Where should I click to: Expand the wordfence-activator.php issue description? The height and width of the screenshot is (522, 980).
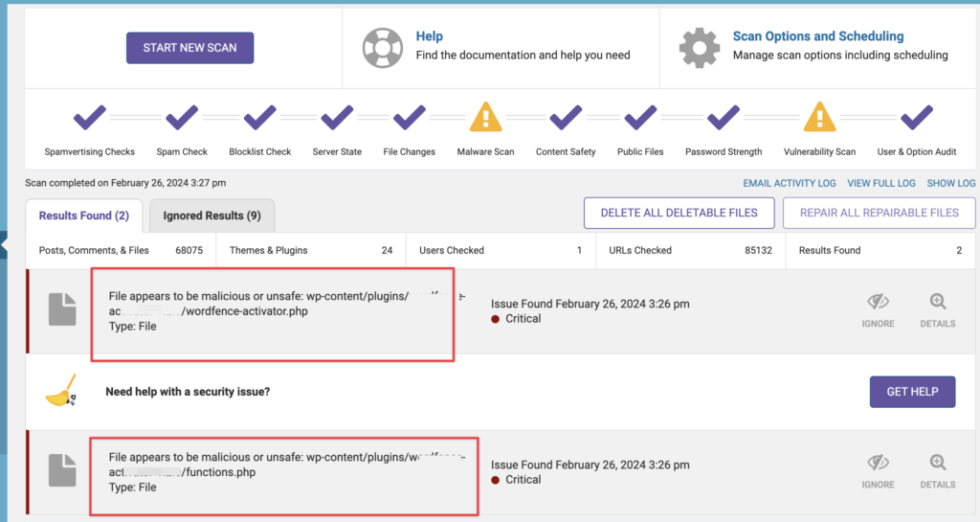(287, 311)
